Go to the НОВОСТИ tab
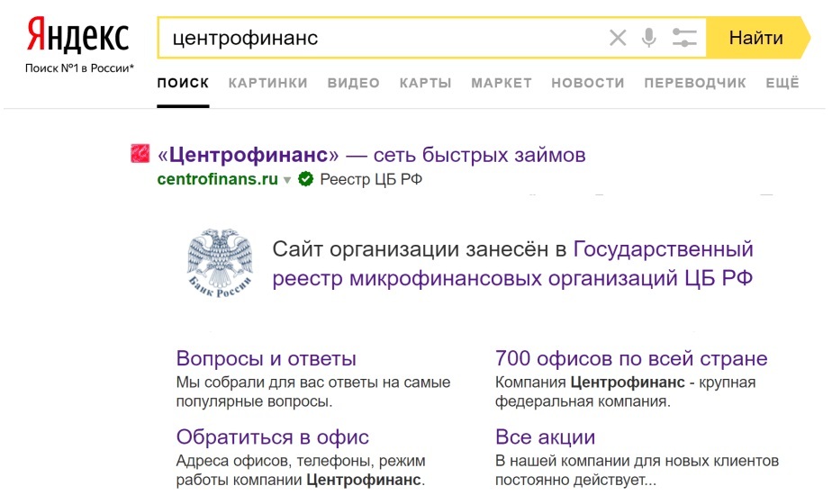 pos(588,83)
